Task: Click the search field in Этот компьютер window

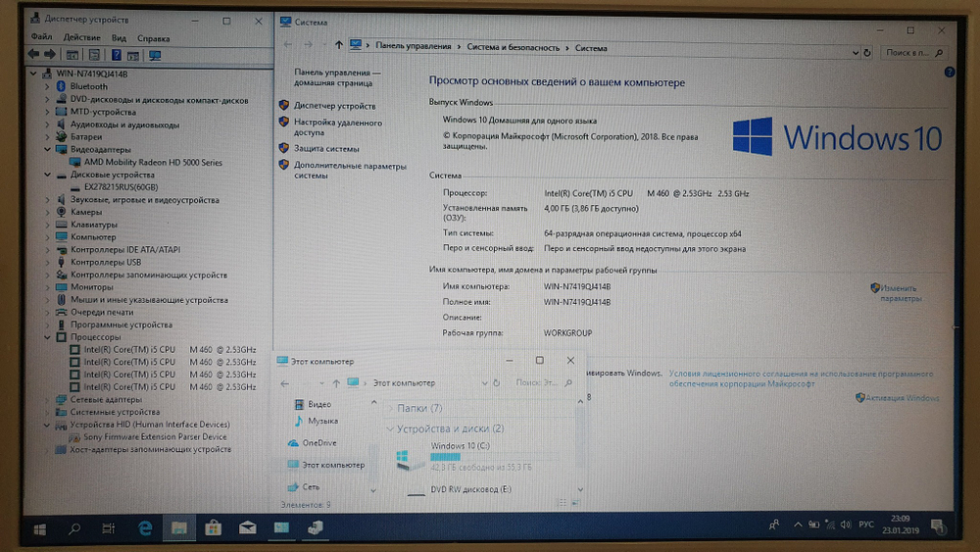Action: coord(544,382)
